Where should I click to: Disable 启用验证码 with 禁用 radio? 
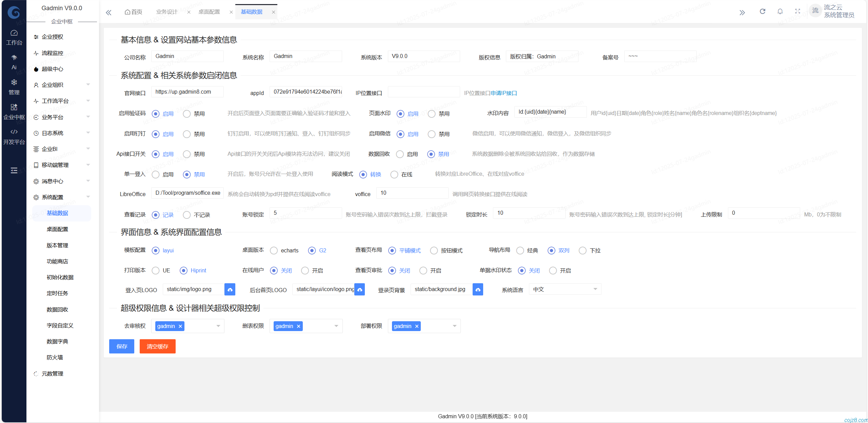pos(187,114)
